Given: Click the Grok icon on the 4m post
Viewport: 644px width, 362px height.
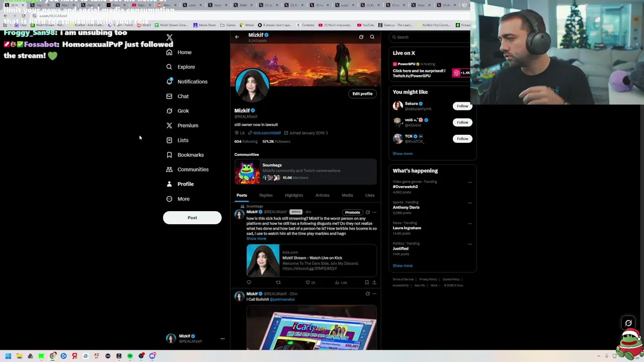Looking at the screenshot, I should [368, 212].
